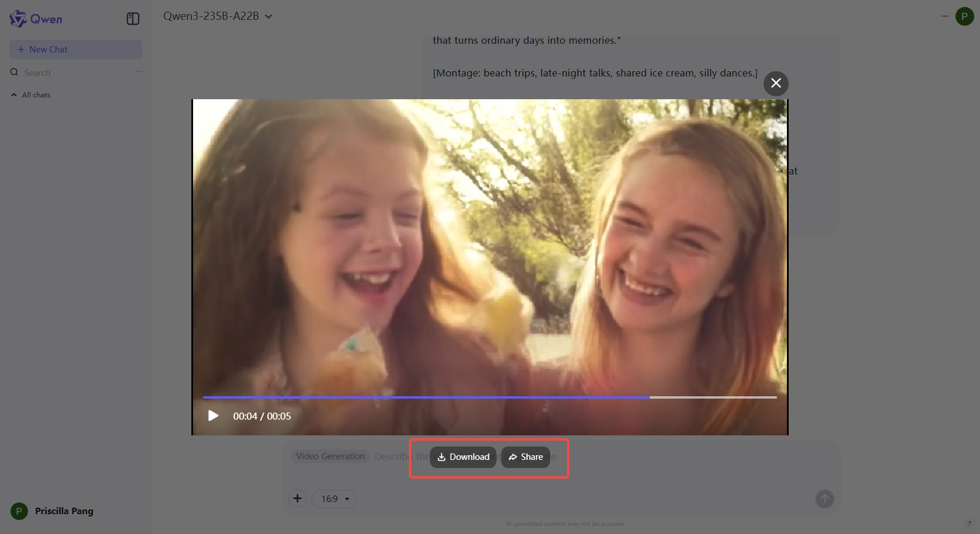Open the options dots beside Search
980x534 pixels.
(139, 72)
